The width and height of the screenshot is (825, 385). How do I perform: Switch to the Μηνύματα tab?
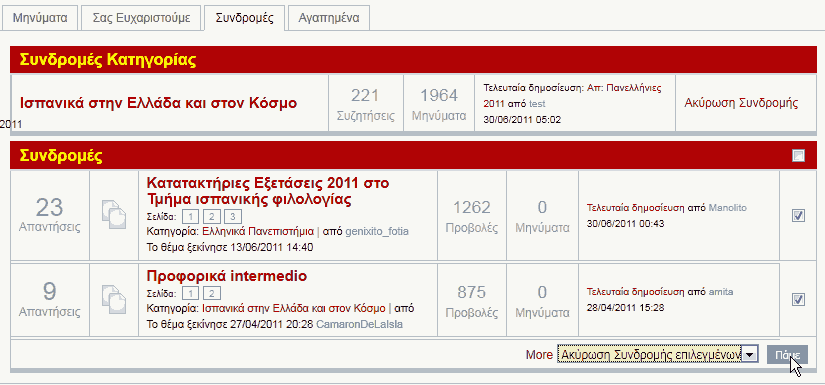click(40, 18)
